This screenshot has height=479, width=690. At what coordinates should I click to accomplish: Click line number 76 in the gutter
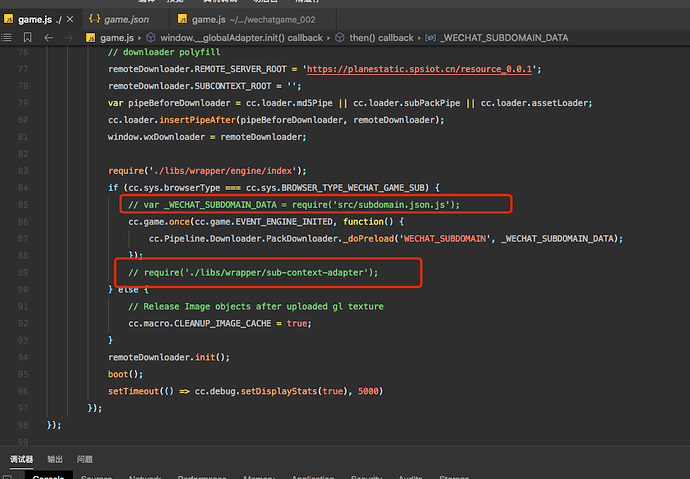coord(23,52)
